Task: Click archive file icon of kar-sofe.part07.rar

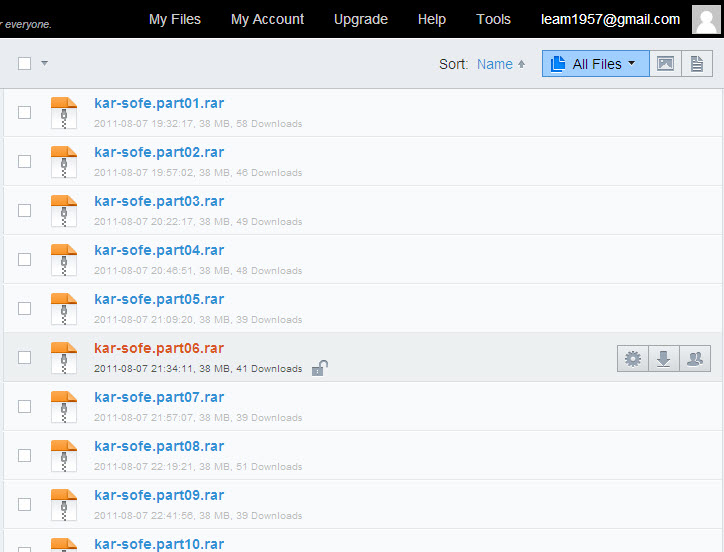Action: click(x=64, y=406)
